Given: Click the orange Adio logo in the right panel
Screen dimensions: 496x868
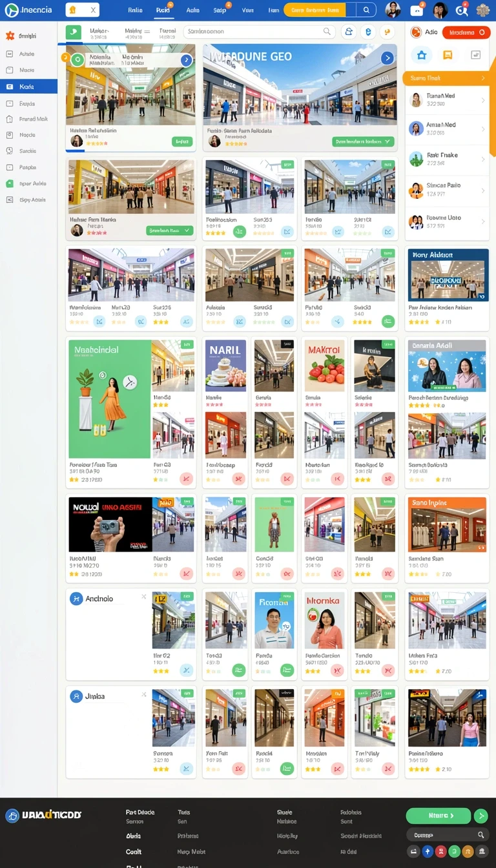Looking at the screenshot, I should click(x=416, y=32).
